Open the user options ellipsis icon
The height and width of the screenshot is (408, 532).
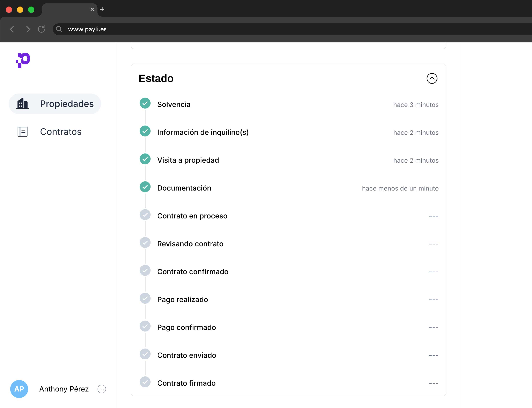click(x=102, y=389)
